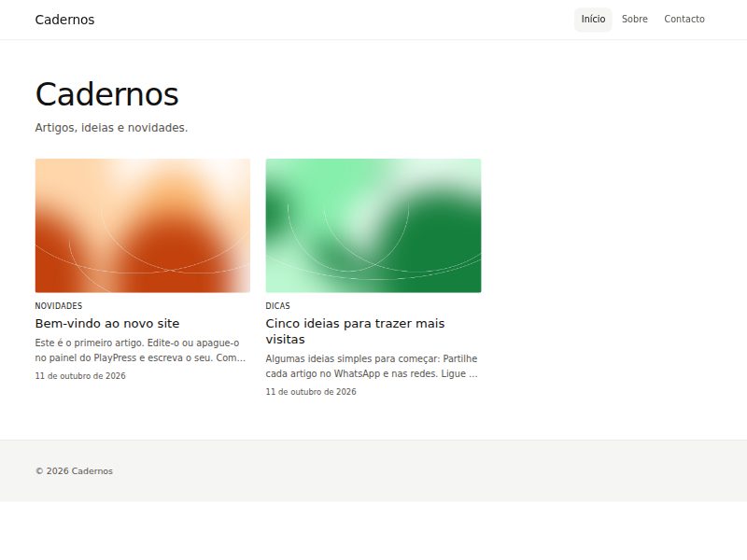Click the large Cadernos page heading

point(107,94)
